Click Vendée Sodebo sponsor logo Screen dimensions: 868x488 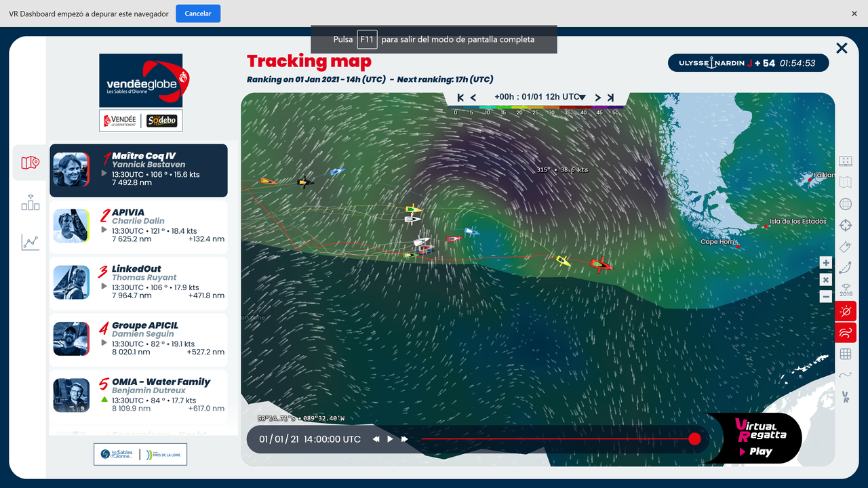[141, 121]
